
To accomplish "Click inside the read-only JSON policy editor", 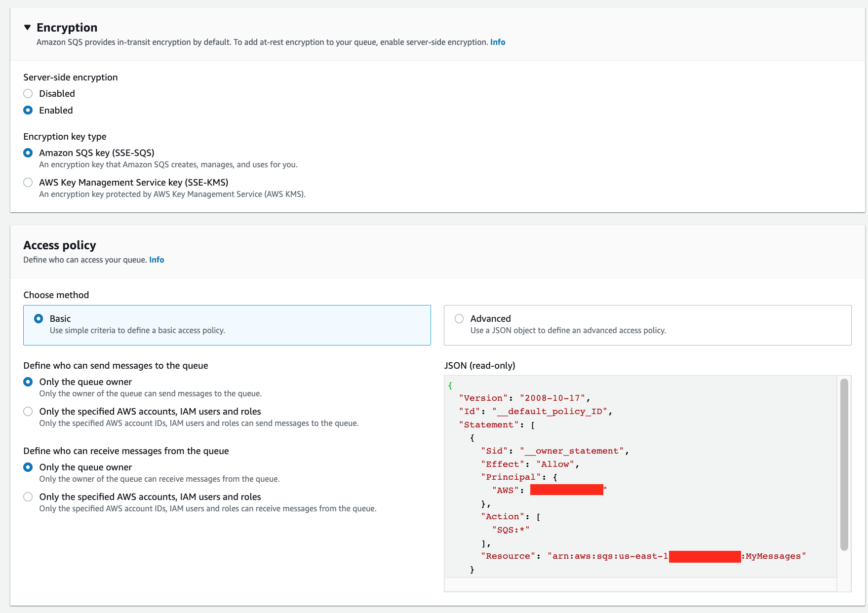I will point(640,476).
